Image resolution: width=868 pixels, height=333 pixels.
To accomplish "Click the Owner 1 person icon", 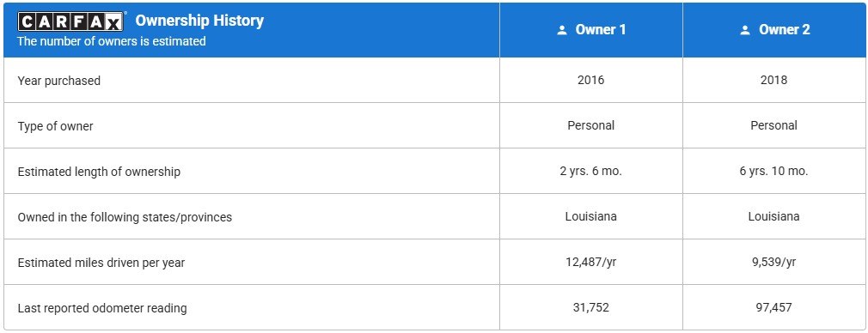I will [562, 30].
